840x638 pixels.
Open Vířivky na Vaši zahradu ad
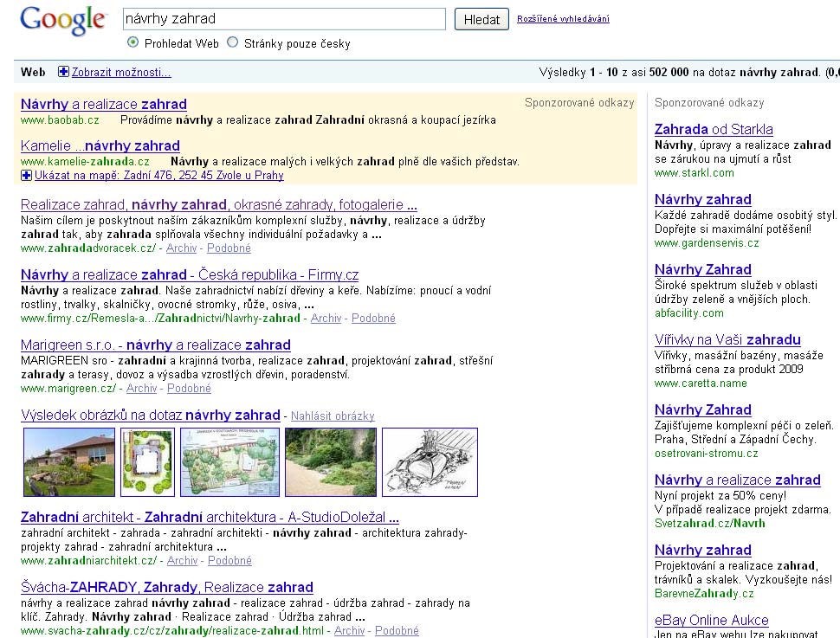pyautogui.click(x=727, y=339)
